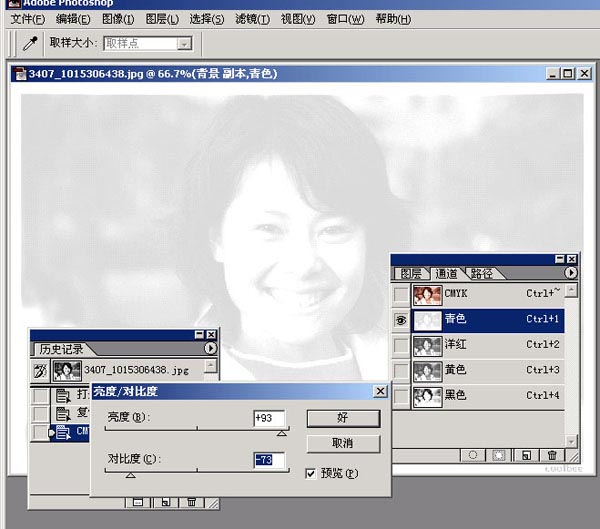Click load channel as selection icon
Image resolution: width=600 pixels, height=529 pixels.
(474, 456)
